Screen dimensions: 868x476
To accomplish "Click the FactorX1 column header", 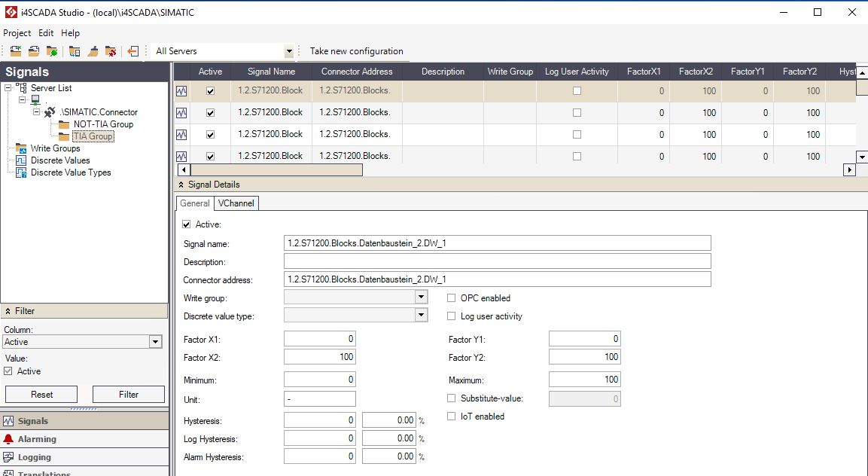I will click(644, 72).
